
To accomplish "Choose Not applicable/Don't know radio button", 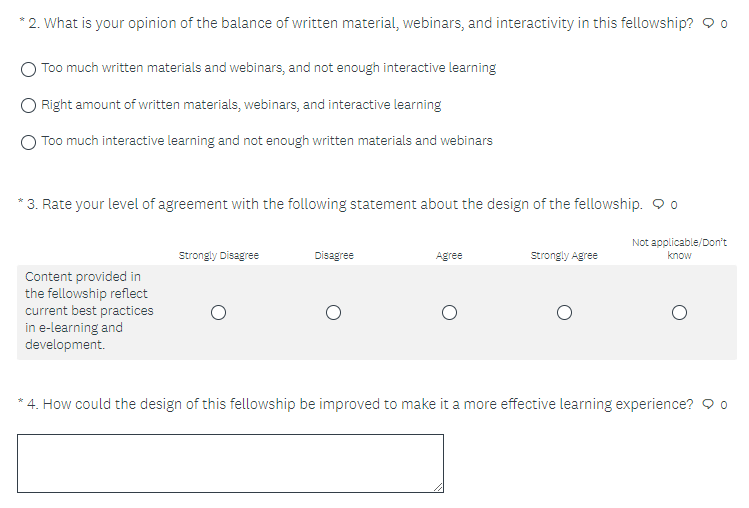I will pyautogui.click(x=679, y=312).
